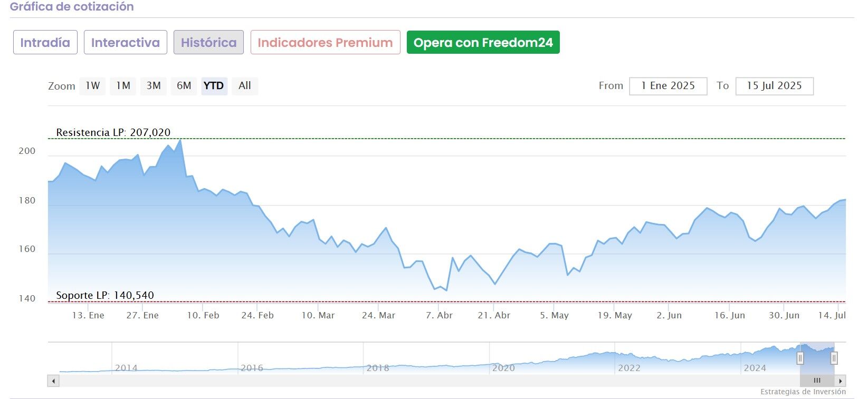
Task: Click the navigator right range handle
Action: pyautogui.click(x=834, y=358)
